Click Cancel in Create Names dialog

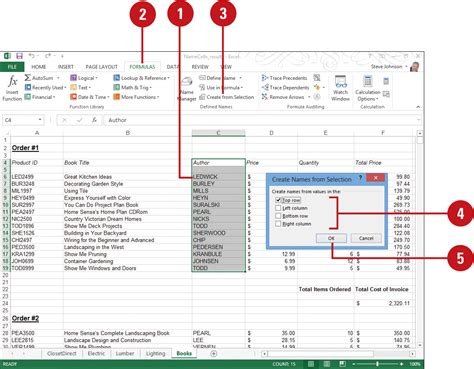pos(366,238)
